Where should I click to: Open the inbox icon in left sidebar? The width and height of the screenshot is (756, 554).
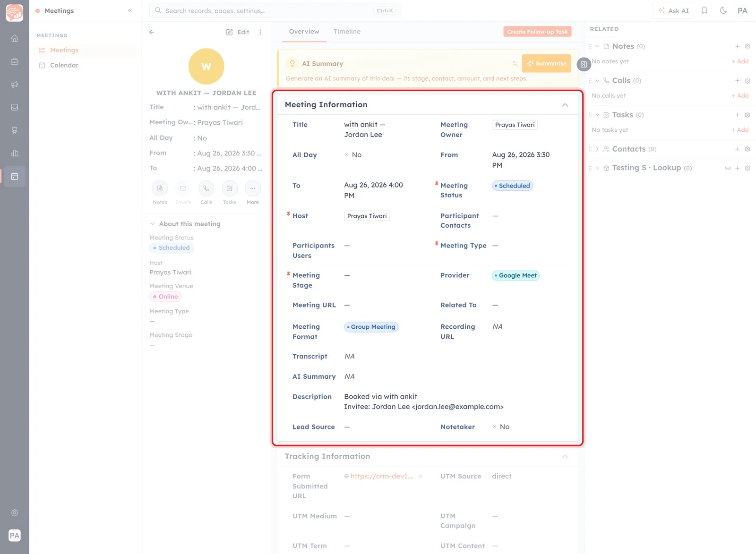click(x=15, y=107)
